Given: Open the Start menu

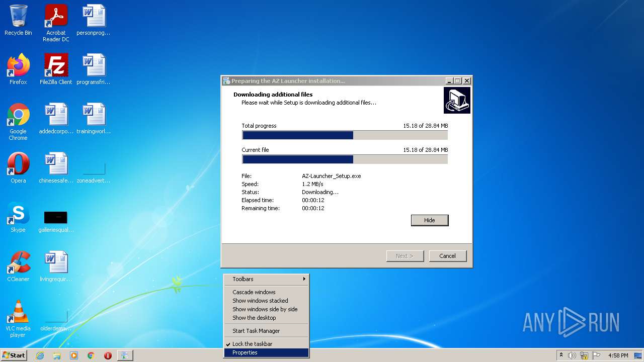Looking at the screenshot, I should (x=14, y=355).
